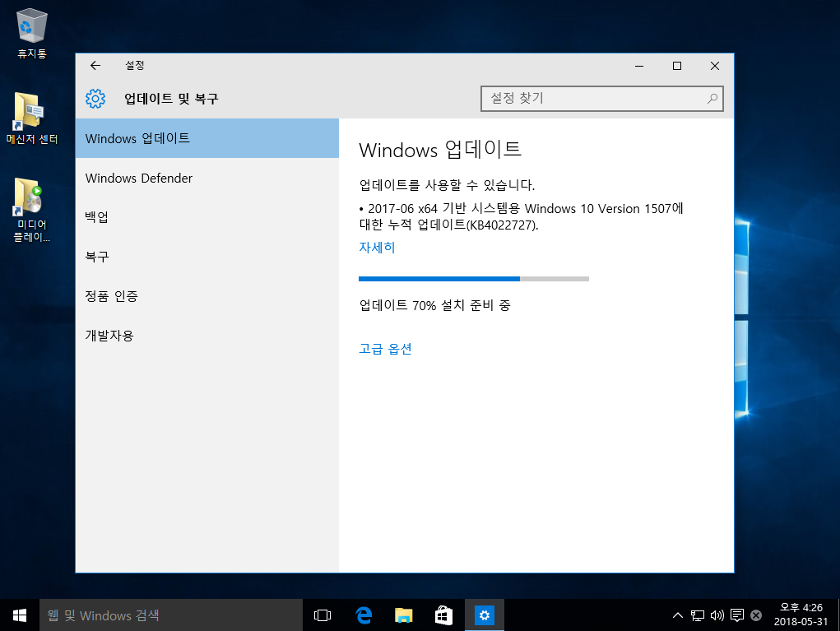This screenshot has width=840, height=631.
Task: Click the KB4022727 update description text
Action: 522,216
